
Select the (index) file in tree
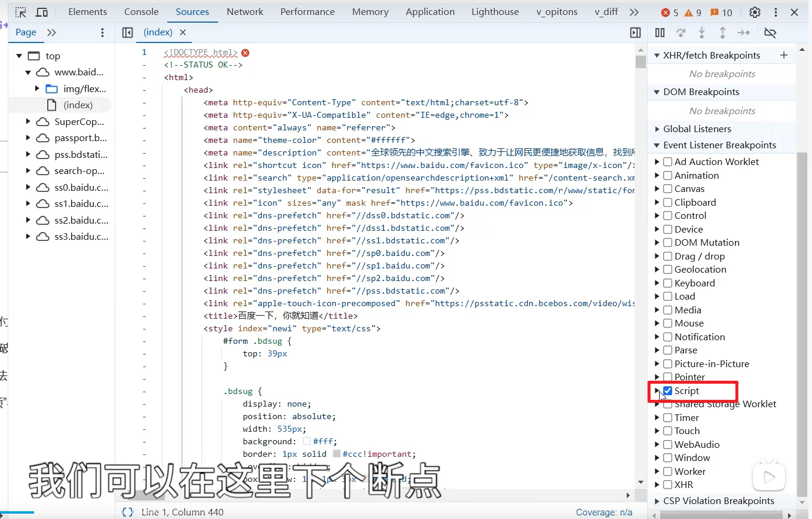(x=78, y=105)
